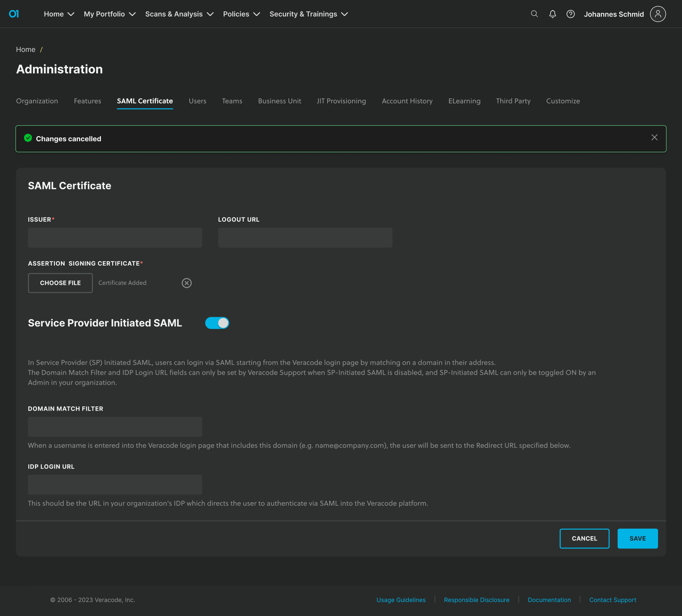Open user profile avatar icon
682x616 pixels.
(x=657, y=14)
